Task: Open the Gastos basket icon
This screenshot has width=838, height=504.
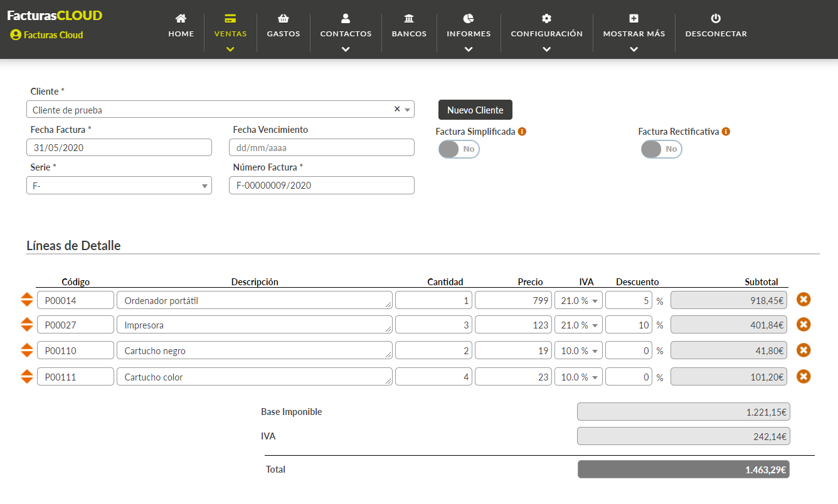Action: [x=283, y=19]
